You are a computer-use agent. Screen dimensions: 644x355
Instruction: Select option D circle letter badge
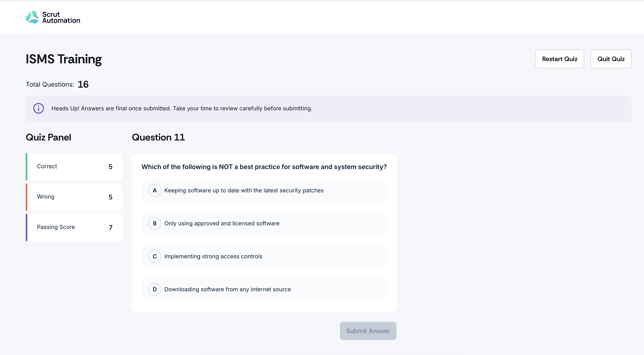(155, 289)
